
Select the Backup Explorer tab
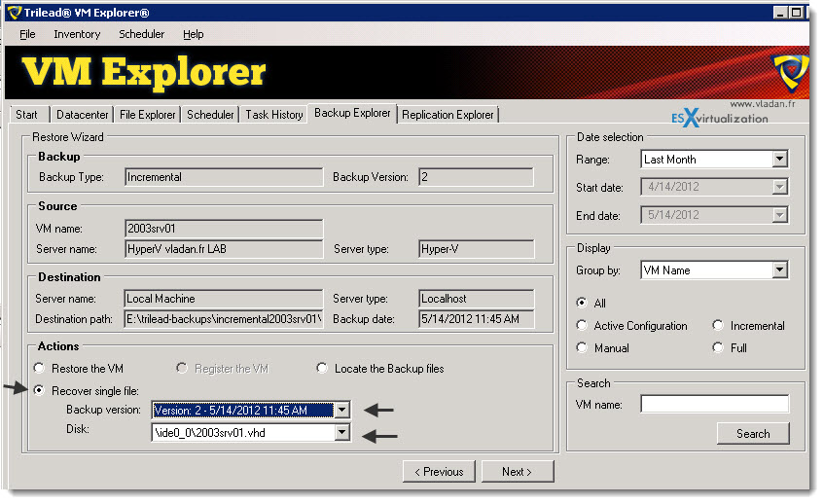click(352, 113)
